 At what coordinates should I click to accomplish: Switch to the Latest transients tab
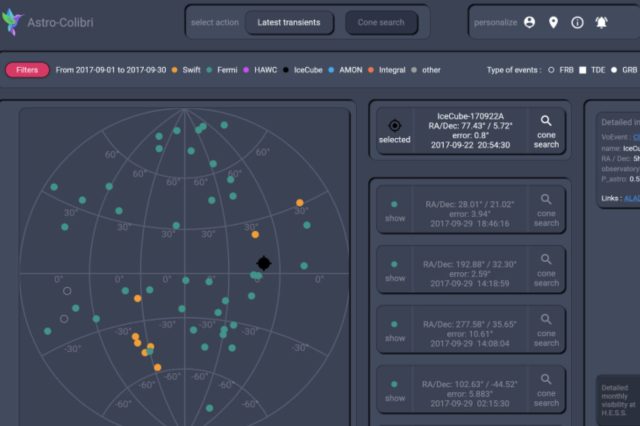coord(288,22)
